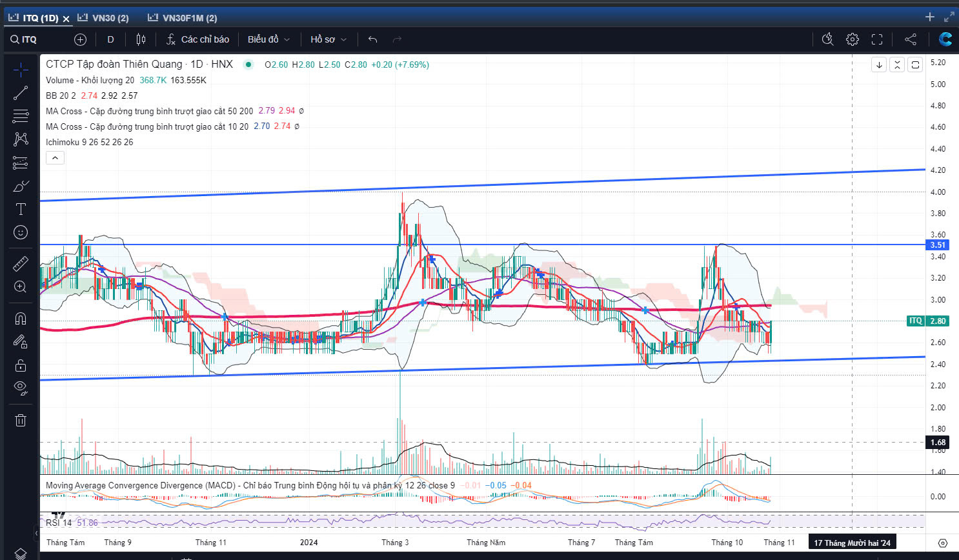Viewport: 959px width, 560px height.
Task: Select the trend line drawing tool
Action: pos(21,93)
